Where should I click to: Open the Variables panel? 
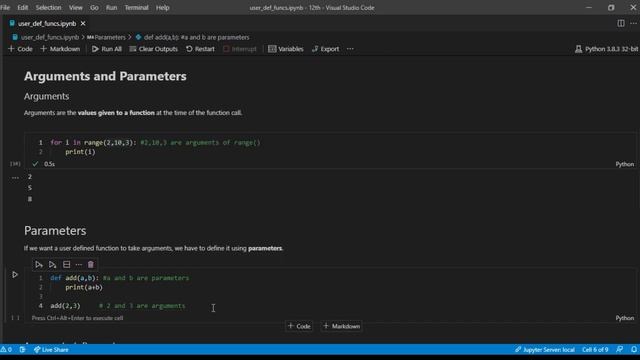click(x=286, y=49)
